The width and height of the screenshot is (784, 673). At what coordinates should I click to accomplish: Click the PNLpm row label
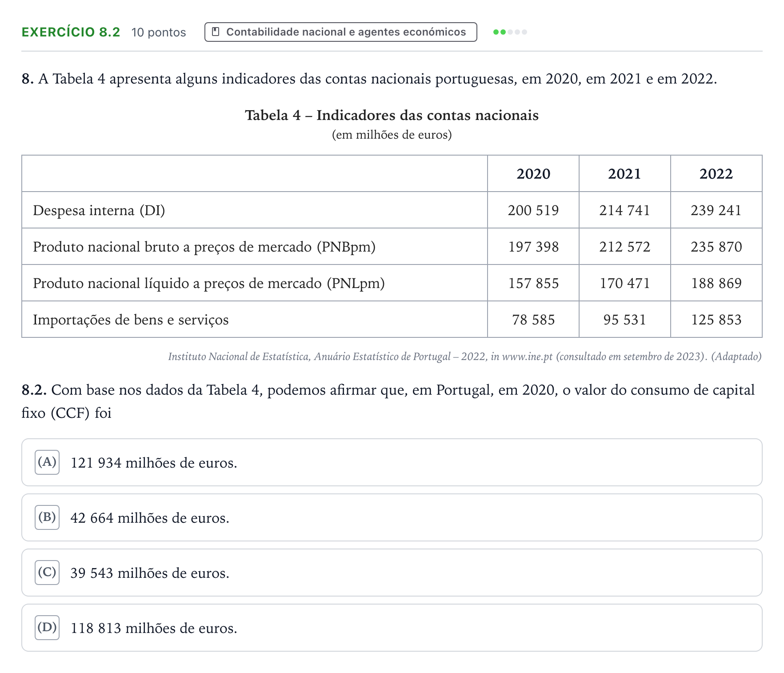pos(209,283)
